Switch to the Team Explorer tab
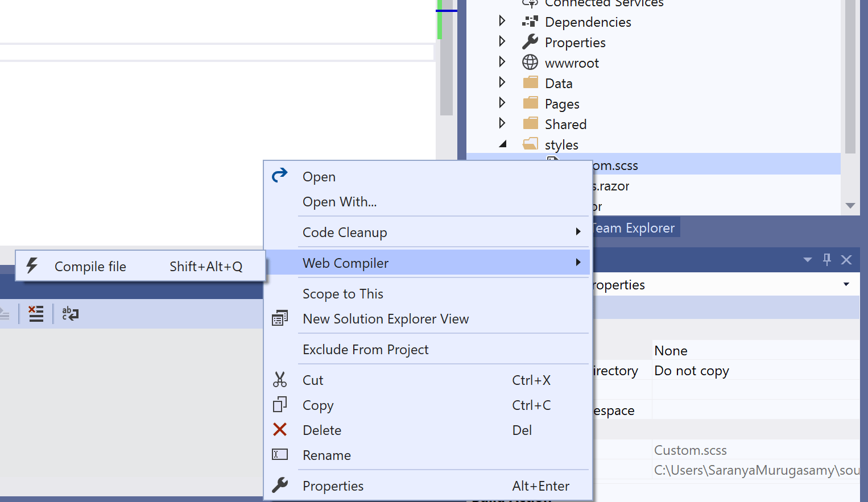This screenshot has height=502, width=868. click(x=633, y=227)
